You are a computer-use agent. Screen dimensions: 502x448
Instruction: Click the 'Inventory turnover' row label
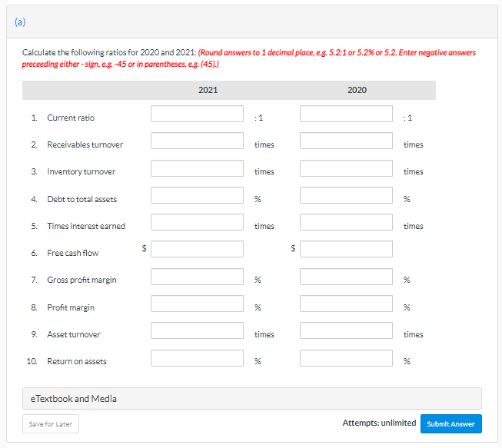pos(81,171)
